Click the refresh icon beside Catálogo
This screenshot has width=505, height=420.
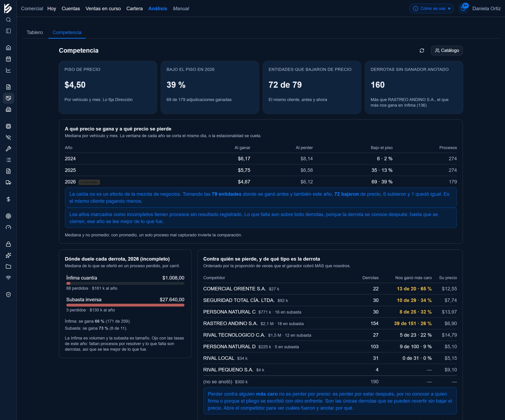[422, 50]
